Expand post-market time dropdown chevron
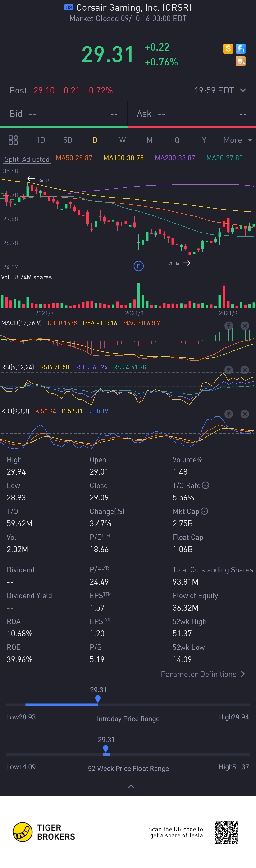 [243, 90]
